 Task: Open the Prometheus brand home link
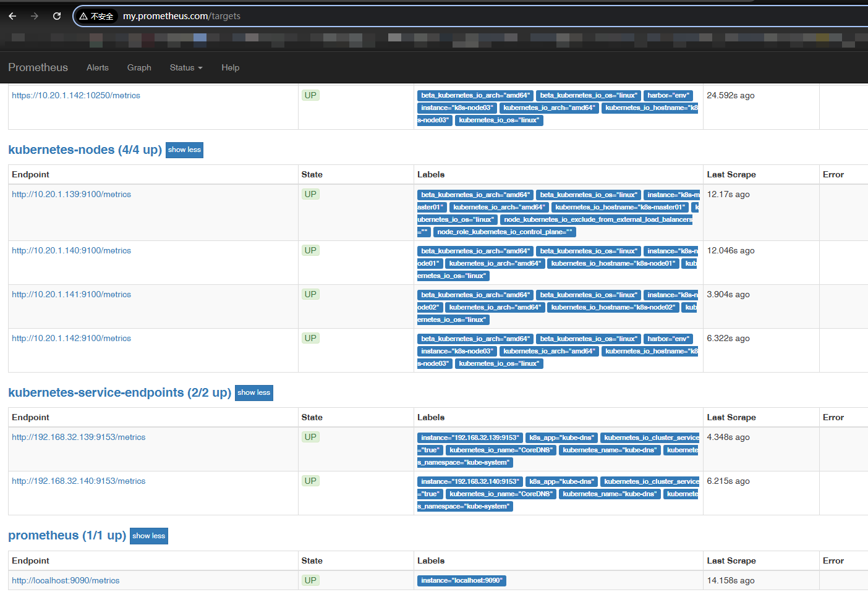[38, 67]
